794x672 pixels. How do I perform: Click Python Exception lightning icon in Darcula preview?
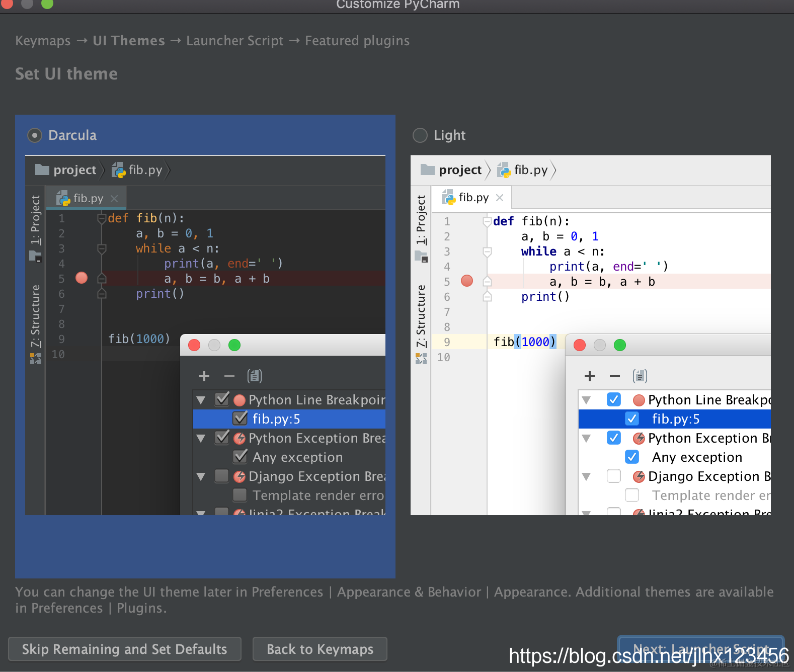(240, 439)
